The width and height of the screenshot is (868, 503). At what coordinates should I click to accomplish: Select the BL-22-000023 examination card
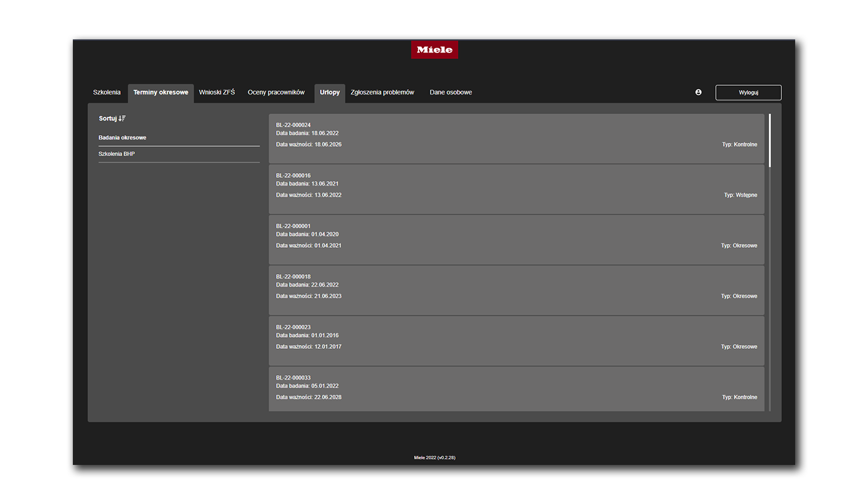coord(516,340)
